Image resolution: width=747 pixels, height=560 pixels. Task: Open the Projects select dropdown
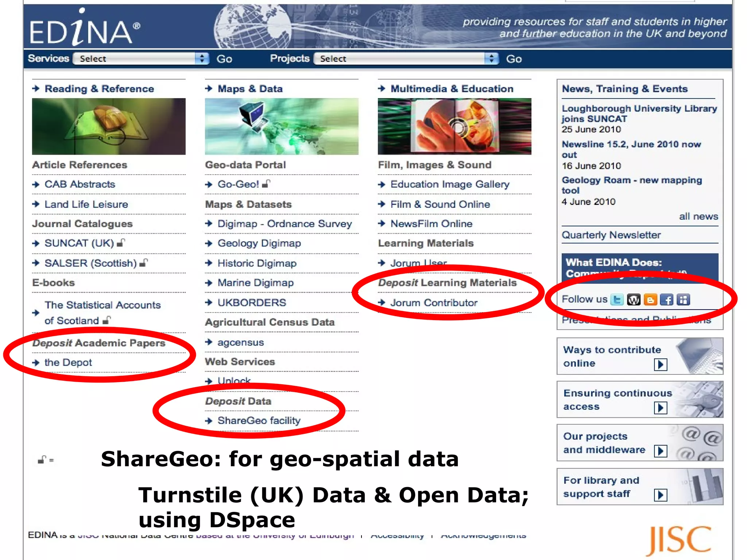tap(406, 59)
